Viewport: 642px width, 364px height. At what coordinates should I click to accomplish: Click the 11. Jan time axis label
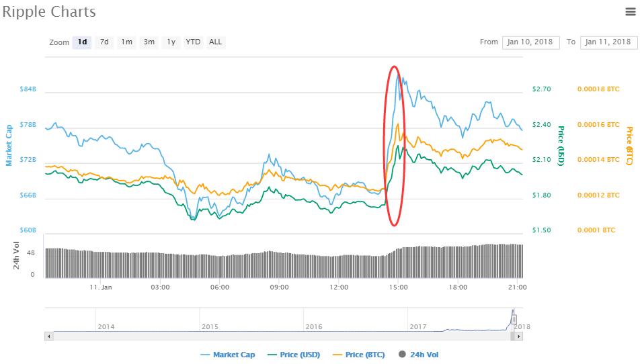(x=101, y=287)
